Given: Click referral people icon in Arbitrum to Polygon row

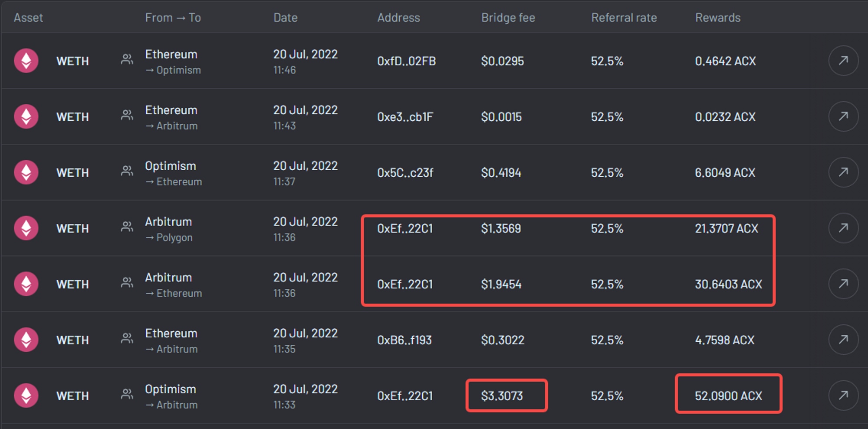Looking at the screenshot, I should tap(127, 227).
